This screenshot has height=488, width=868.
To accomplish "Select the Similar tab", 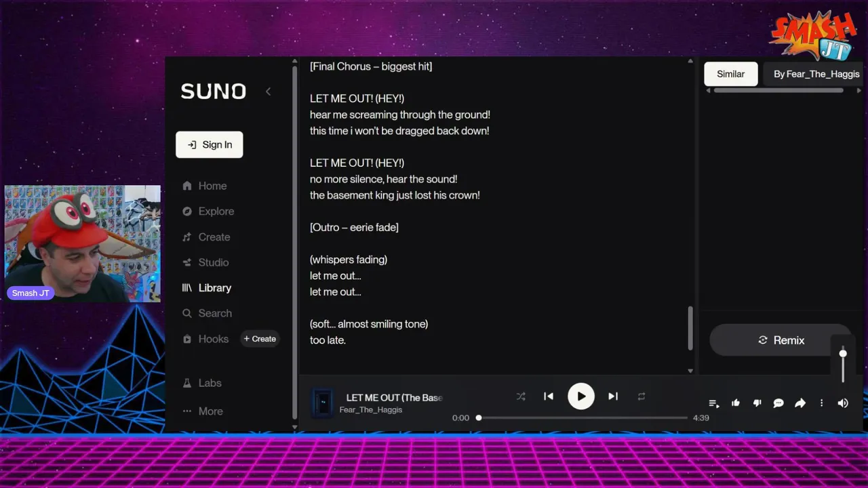I will 730,74.
